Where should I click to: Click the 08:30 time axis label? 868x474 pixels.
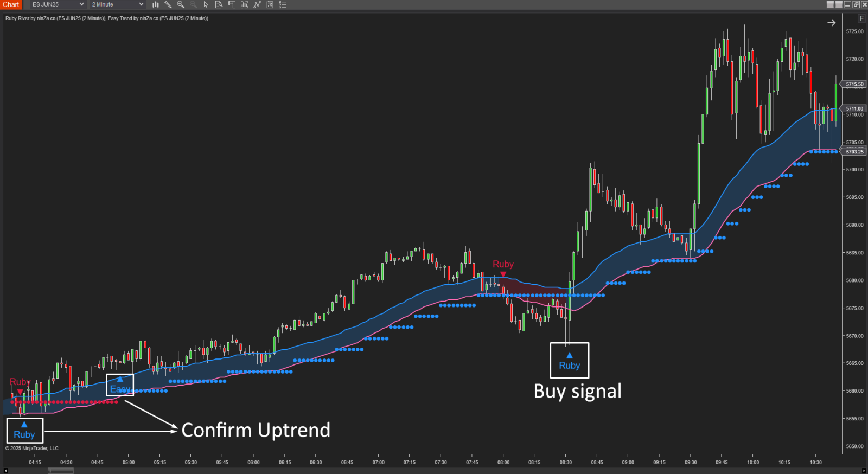coord(566,463)
